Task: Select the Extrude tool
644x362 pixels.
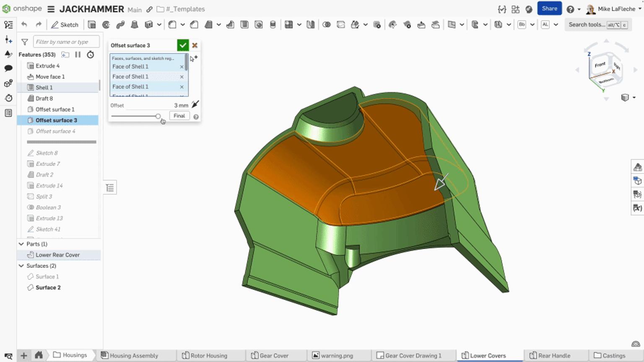Action: [x=92, y=25]
